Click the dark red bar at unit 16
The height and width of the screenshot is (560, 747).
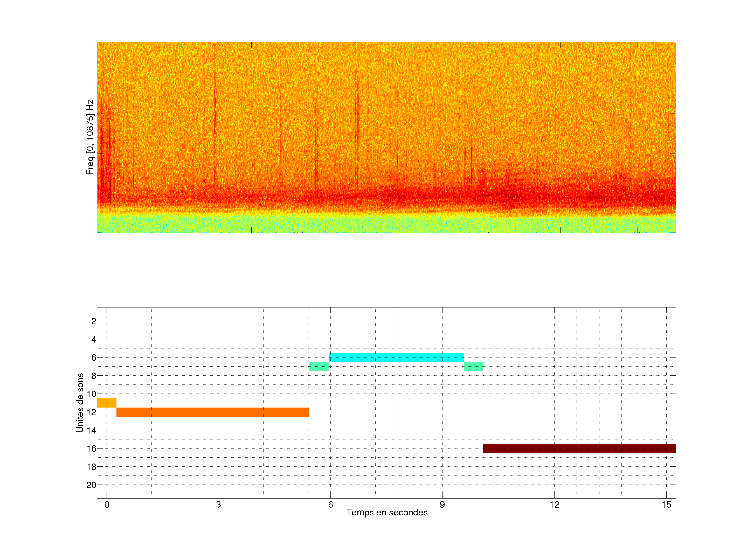click(579, 448)
